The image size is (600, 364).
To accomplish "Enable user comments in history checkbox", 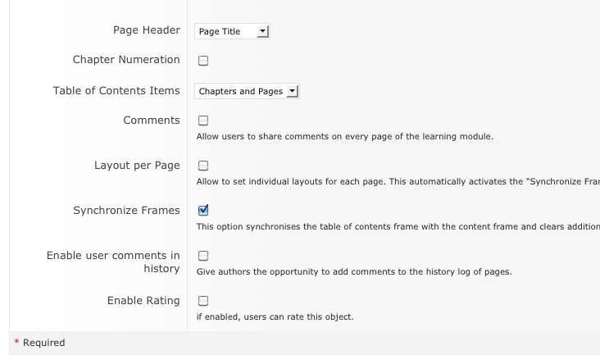I will click(x=202, y=256).
